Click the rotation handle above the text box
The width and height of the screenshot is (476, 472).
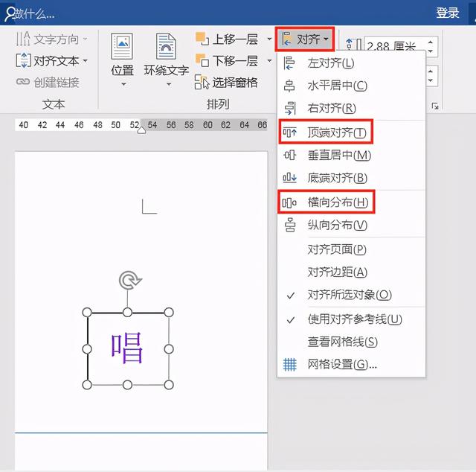pos(130,280)
